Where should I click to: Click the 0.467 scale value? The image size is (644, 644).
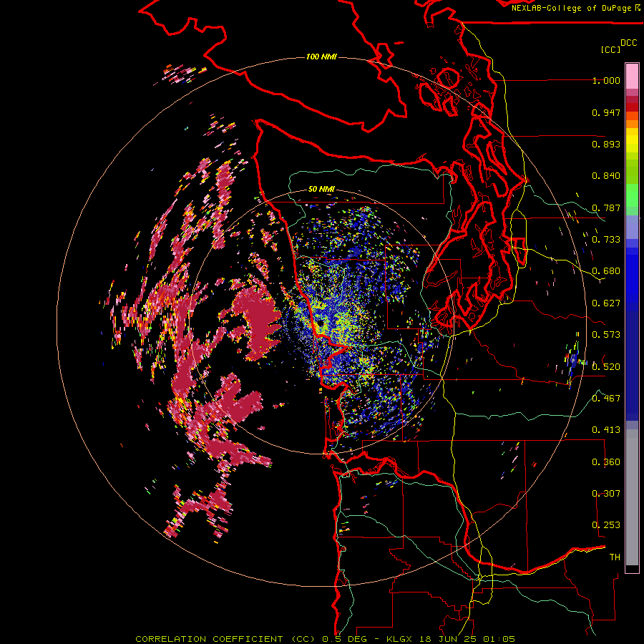pos(606,399)
